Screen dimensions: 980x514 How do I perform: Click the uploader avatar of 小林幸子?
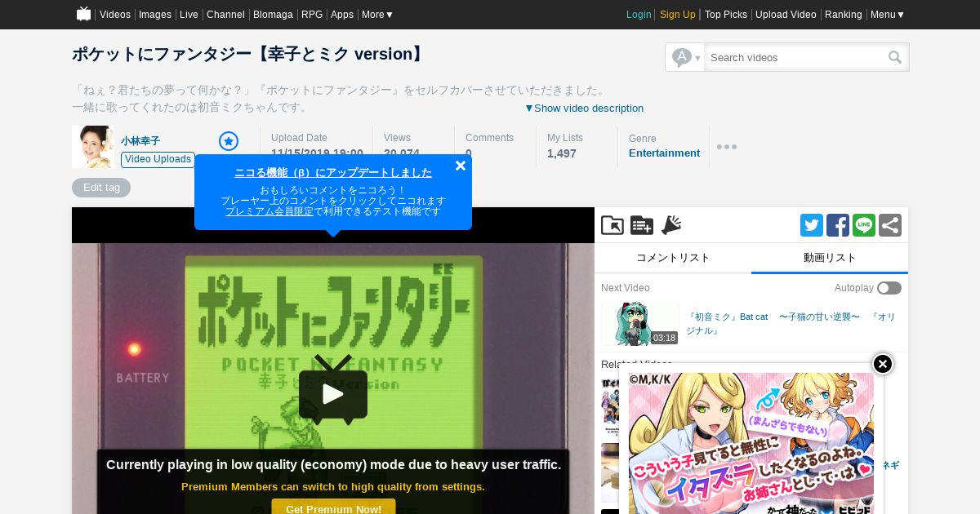pyautogui.click(x=93, y=147)
